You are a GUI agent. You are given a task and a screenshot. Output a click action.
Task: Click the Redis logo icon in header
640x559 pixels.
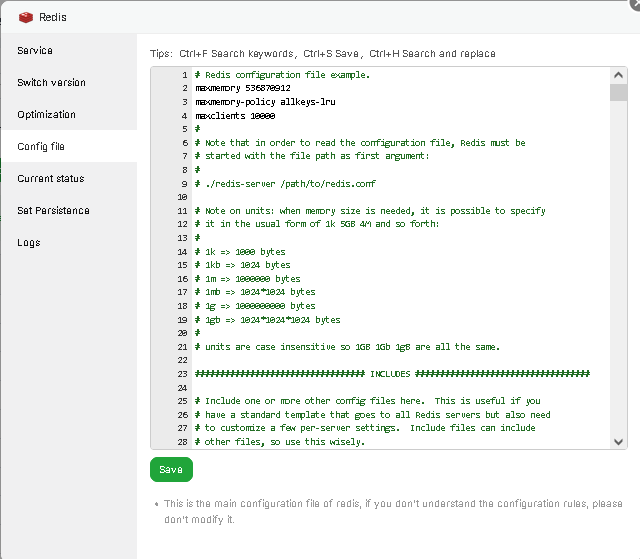point(26,18)
